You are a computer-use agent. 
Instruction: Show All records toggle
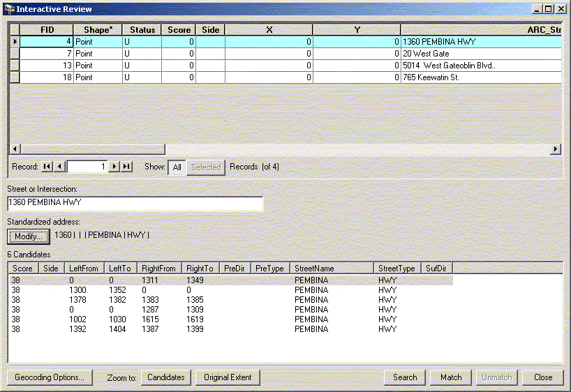(x=177, y=167)
